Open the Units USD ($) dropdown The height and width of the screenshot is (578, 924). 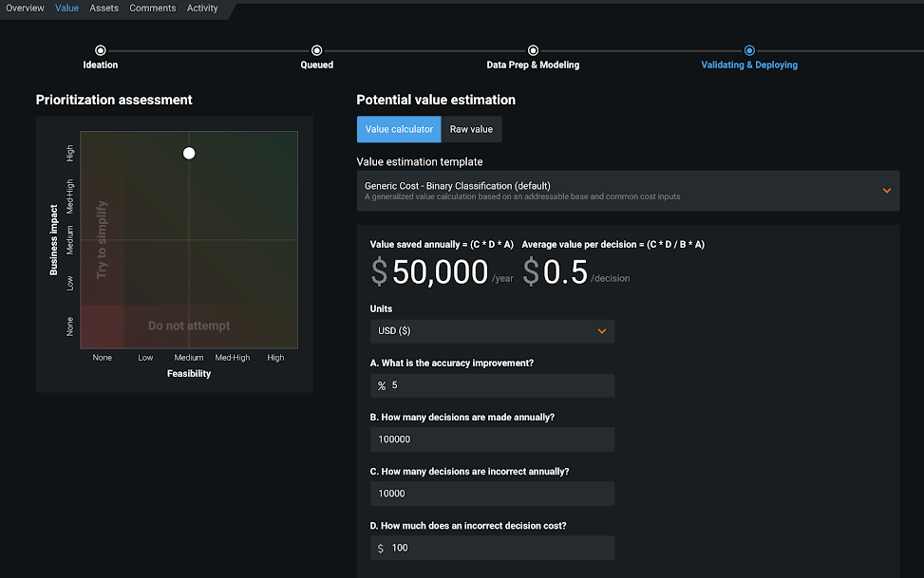pyautogui.click(x=491, y=331)
